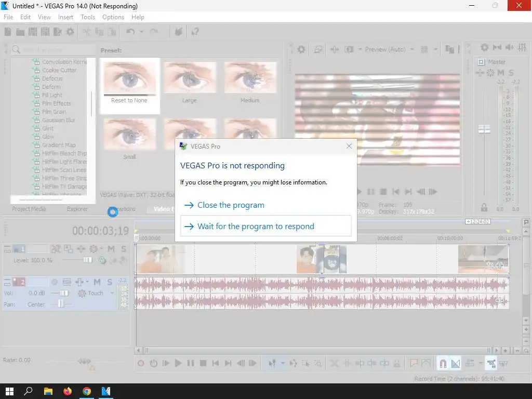Open the Split Screen View dropdown arrow
This screenshot has height=399, width=532.
[x=360, y=49]
